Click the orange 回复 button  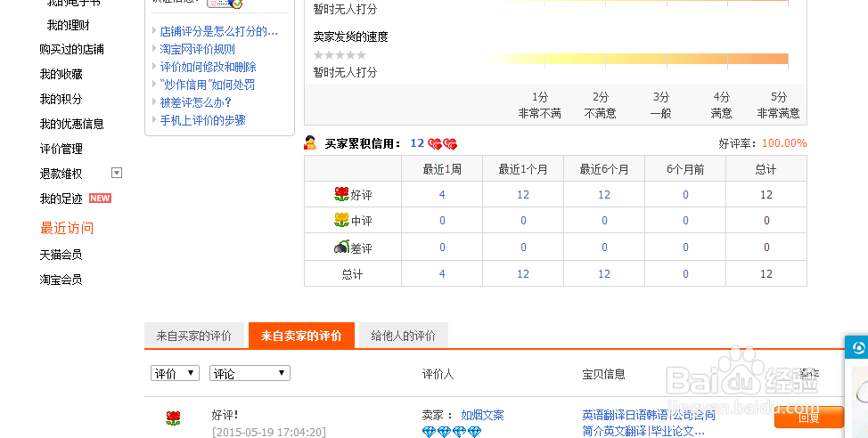pos(809,417)
